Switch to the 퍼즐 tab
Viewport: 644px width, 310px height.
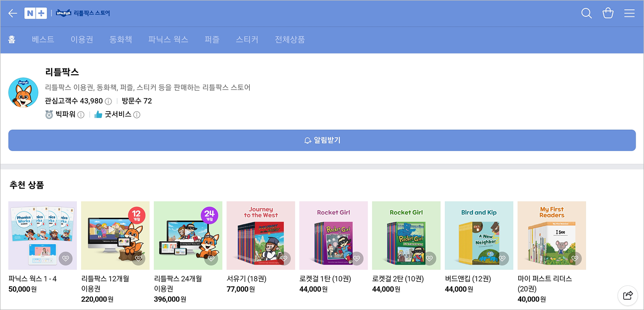[212, 40]
